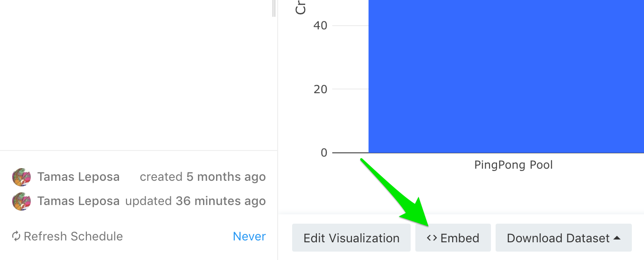Grab the vertical panel divider handle
The width and height of the screenshot is (644, 260).
274,8
